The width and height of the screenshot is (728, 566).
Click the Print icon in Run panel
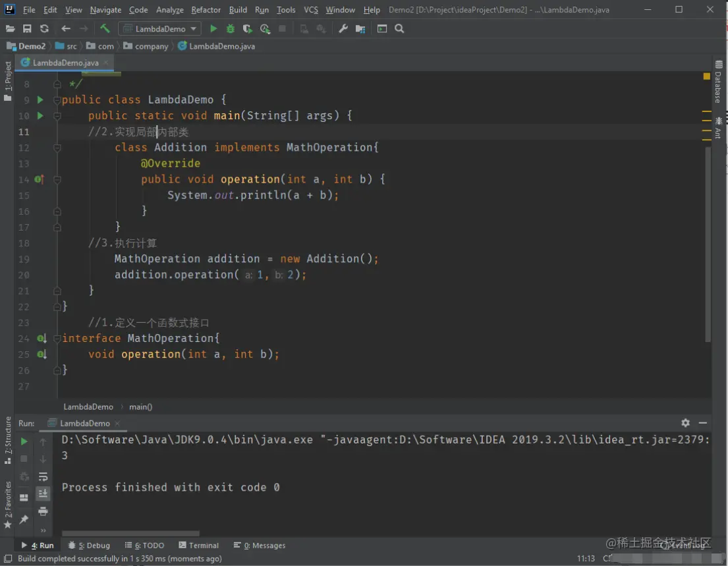coord(43,512)
